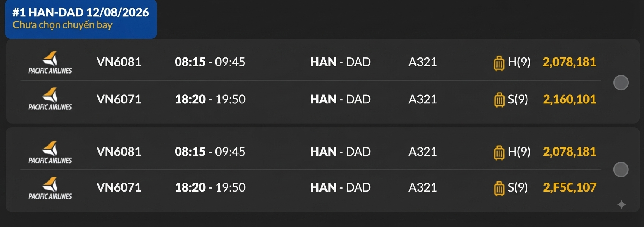The image size is (644, 227).
Task: Click price 2,160,101 for flight VN6071
Action: pos(569,99)
